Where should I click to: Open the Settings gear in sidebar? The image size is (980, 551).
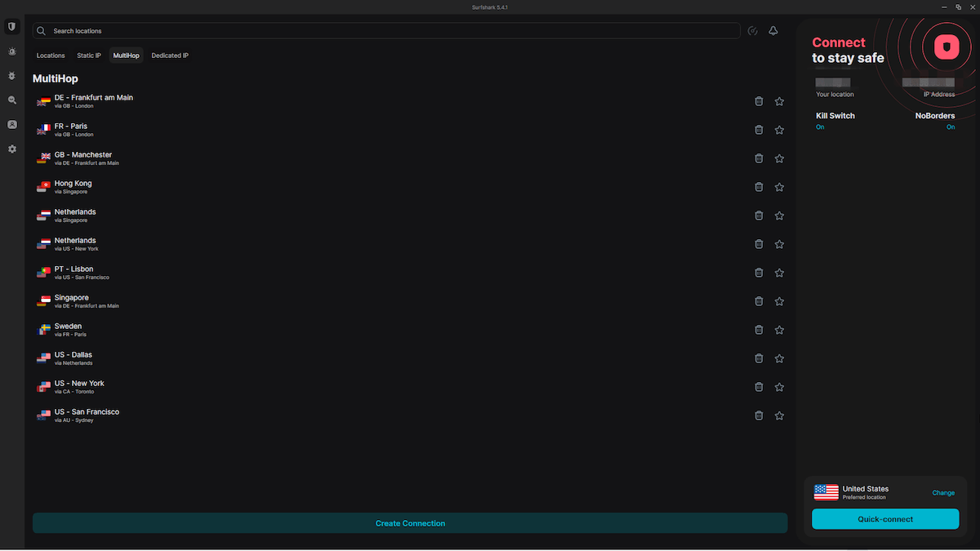11,149
